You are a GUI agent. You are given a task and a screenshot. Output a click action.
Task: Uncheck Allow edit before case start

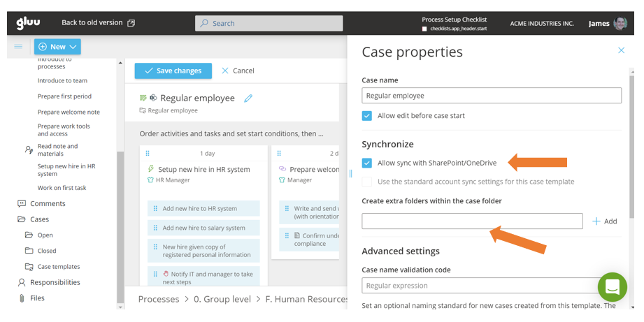[367, 116]
